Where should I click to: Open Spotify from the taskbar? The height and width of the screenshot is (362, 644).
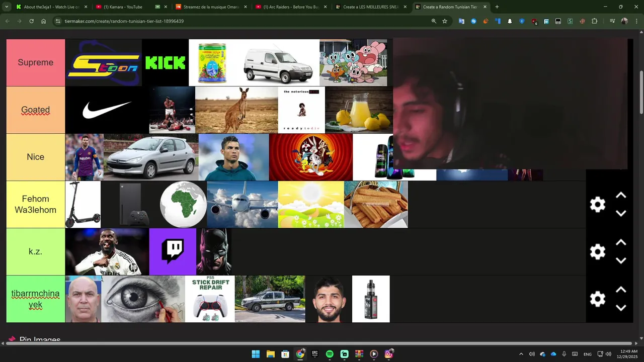[x=330, y=354]
